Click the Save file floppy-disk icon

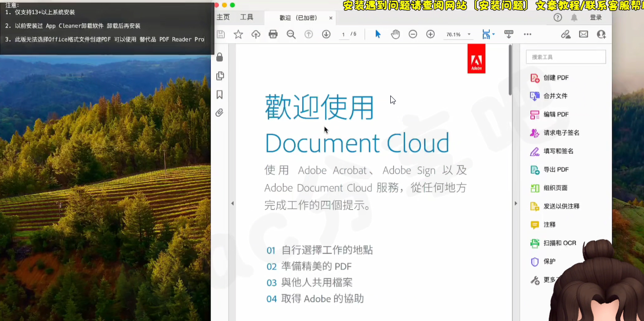(221, 34)
